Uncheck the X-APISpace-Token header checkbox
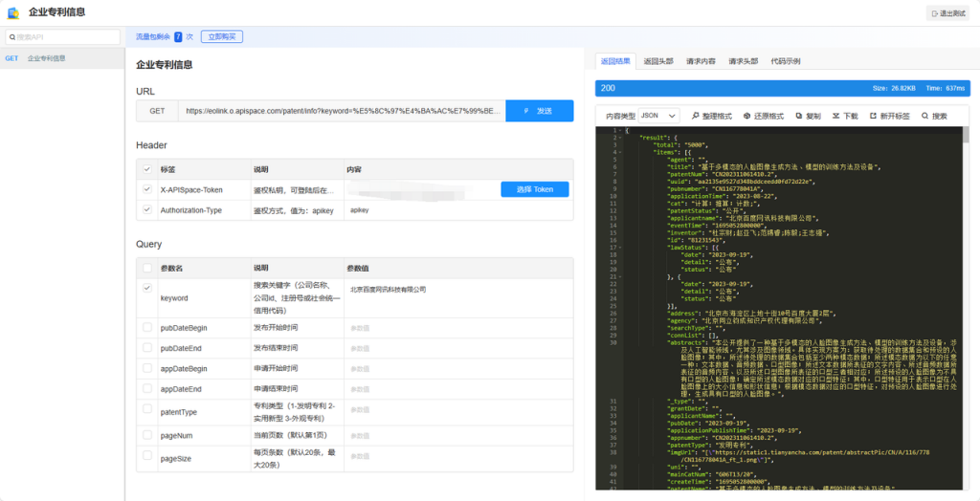Screen dimensions: 980x501 pyautogui.click(x=146, y=189)
